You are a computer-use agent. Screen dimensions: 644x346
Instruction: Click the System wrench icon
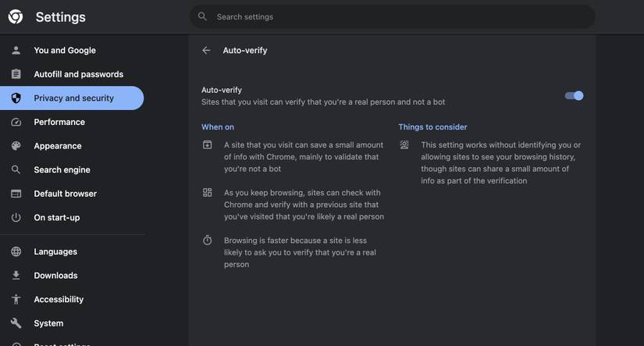pyautogui.click(x=16, y=323)
